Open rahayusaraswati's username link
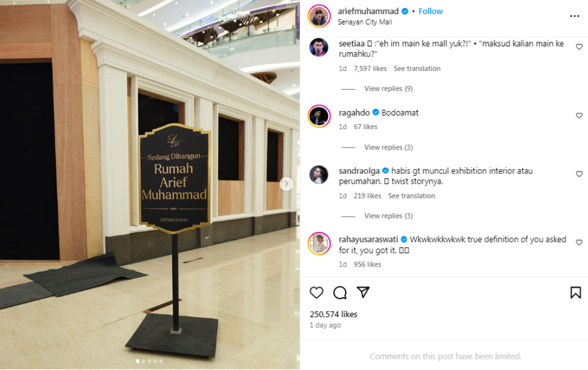 point(368,239)
